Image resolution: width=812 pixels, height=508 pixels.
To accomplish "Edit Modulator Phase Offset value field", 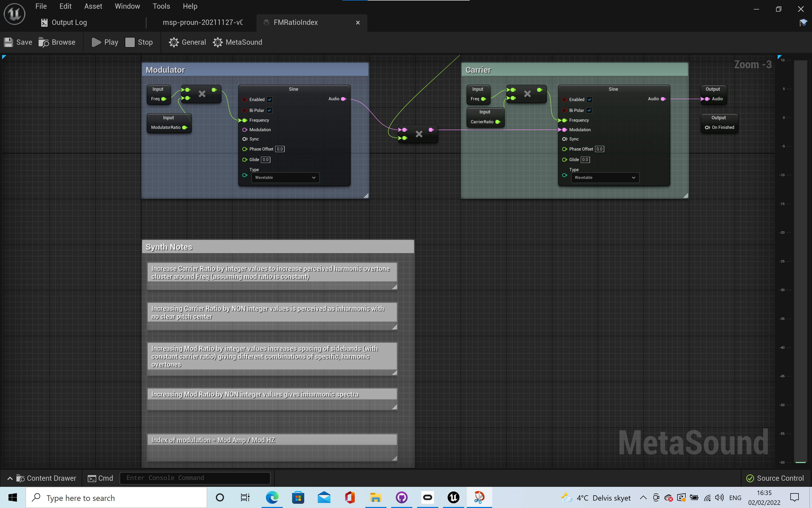I will tap(280, 149).
